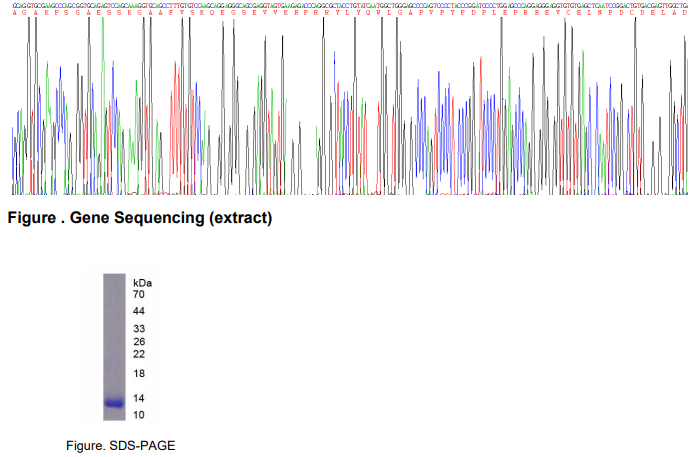This screenshot has height=457, width=698.
Task: Click the Gene Sequencing figure caption
Action: [x=139, y=218]
